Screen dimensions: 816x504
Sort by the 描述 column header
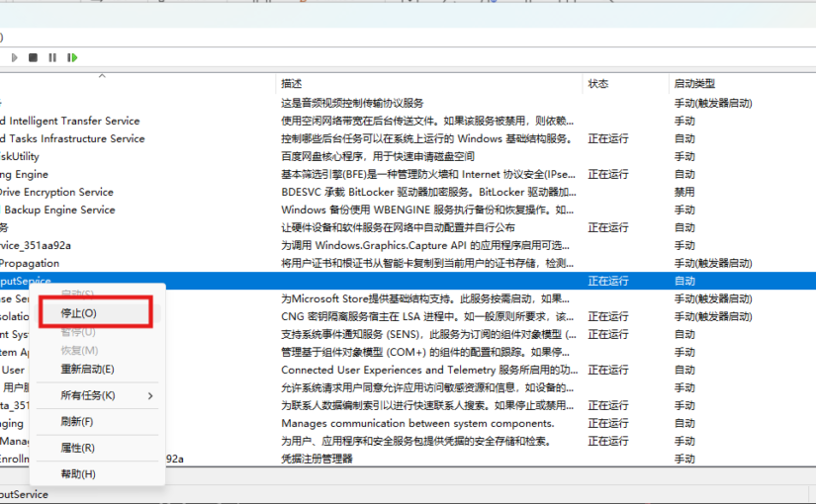[x=292, y=84]
